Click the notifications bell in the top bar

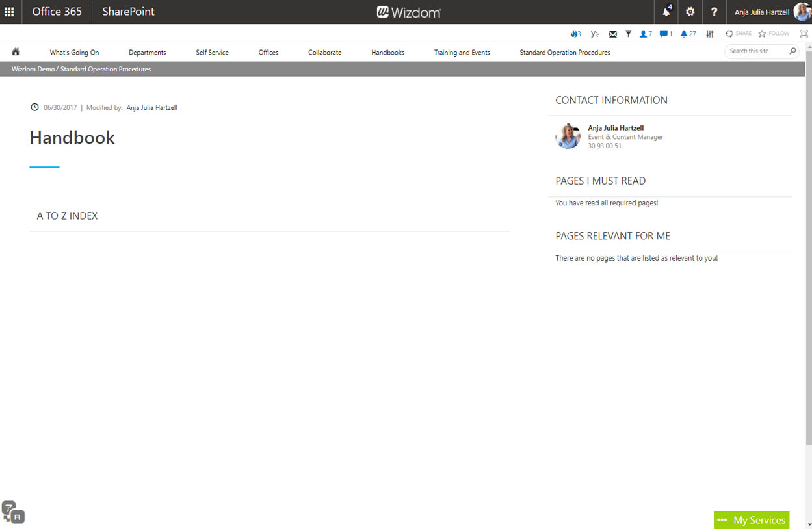(666, 12)
